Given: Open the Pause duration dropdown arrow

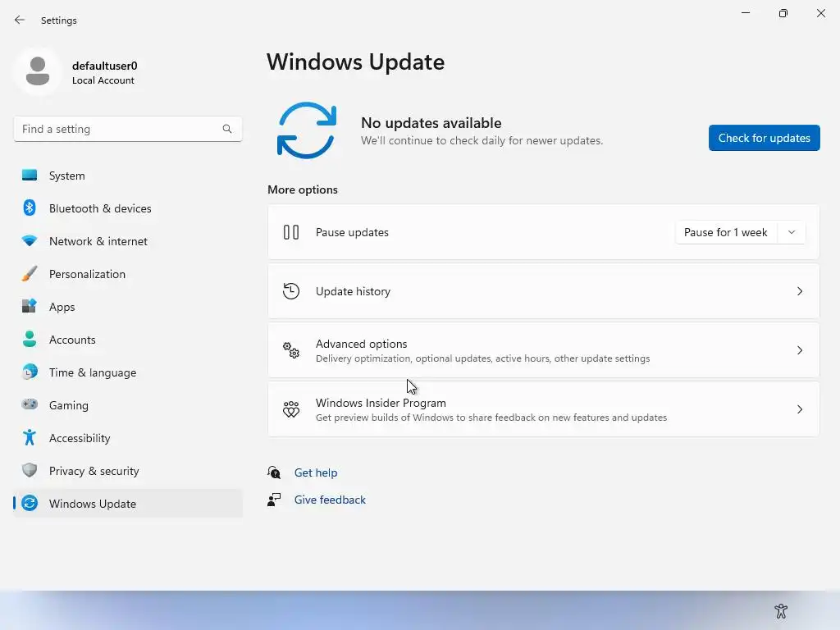Looking at the screenshot, I should coord(792,232).
